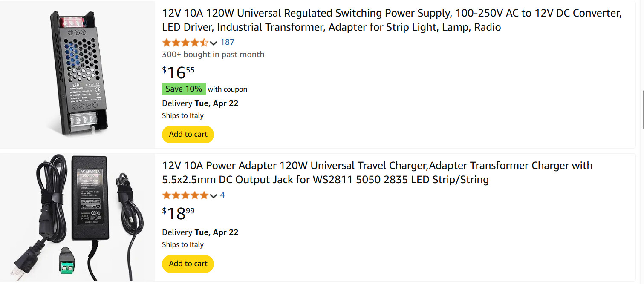Viewport: 644px width, 284px height.
Task: Click the $16.55 price
Action: pyautogui.click(x=178, y=73)
